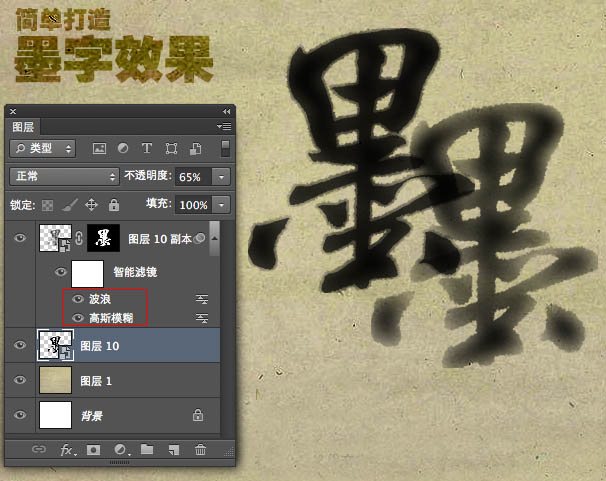Open the 类型 filter type dropdown
The image size is (606, 481).
(x=44, y=148)
